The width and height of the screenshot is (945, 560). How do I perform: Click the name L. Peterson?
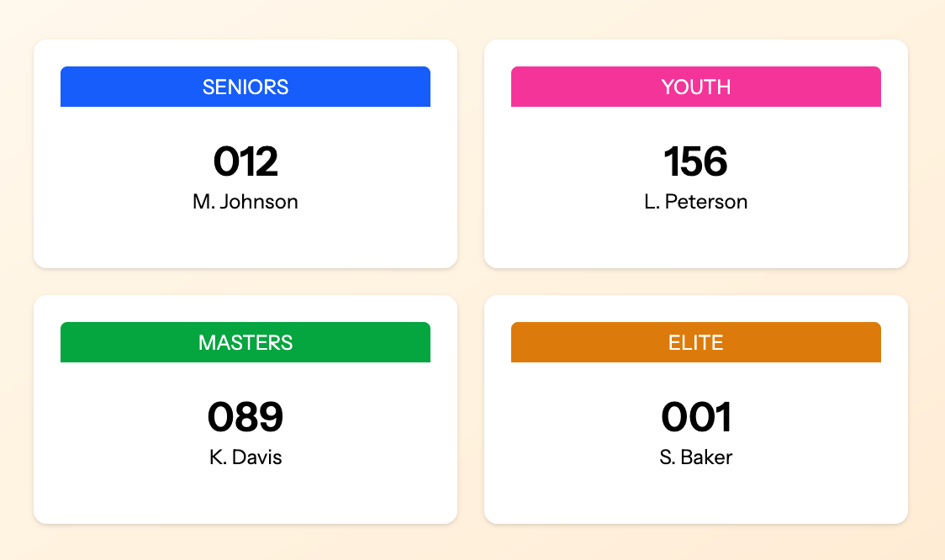pyautogui.click(x=695, y=202)
